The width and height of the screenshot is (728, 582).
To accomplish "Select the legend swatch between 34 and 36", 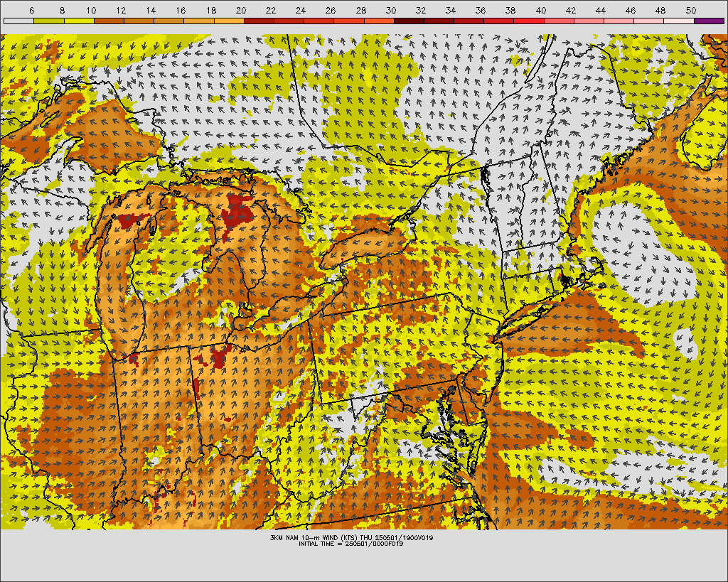I will pyautogui.click(x=469, y=21).
